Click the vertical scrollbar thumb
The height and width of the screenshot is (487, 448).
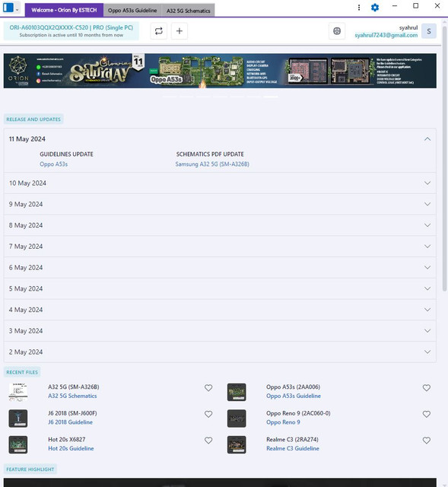(445, 158)
